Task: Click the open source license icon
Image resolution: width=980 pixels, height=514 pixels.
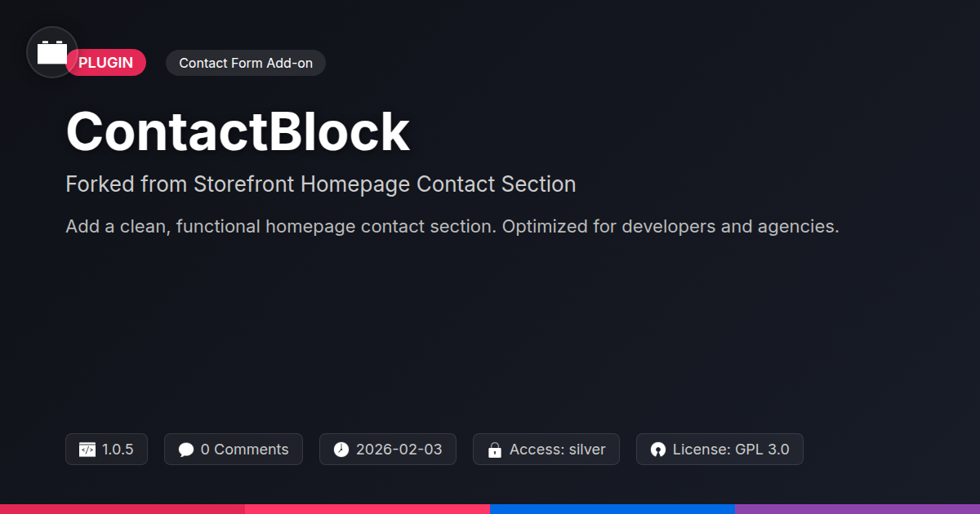Action: tap(658, 450)
